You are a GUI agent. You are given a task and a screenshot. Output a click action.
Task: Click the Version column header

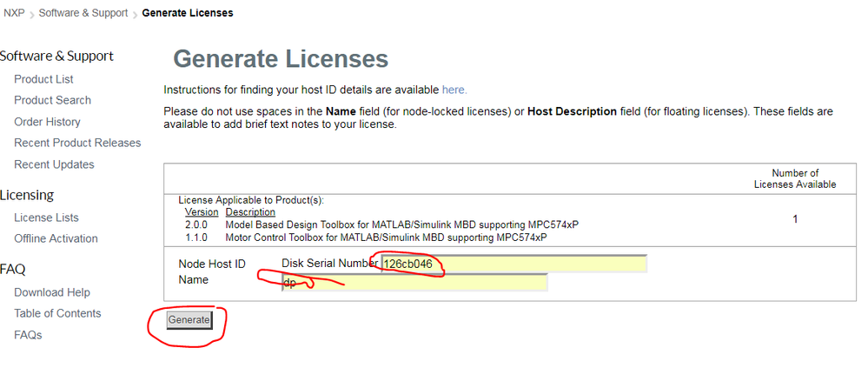202,212
